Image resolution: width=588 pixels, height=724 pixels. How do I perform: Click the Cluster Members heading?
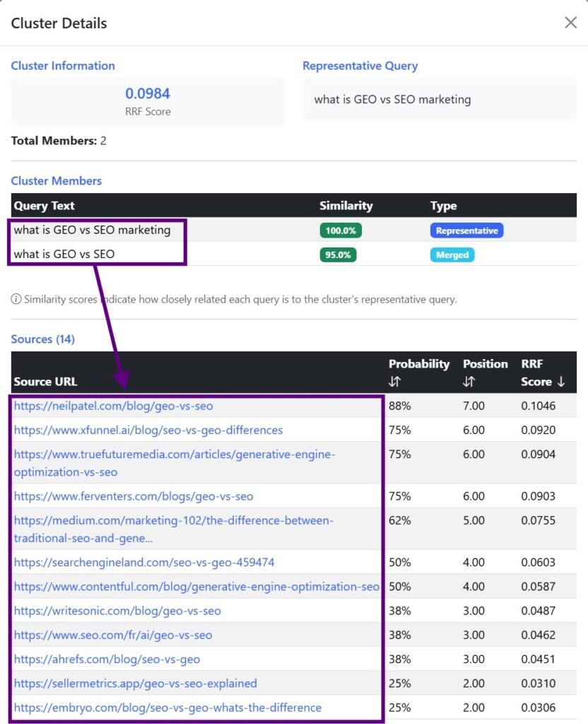click(57, 180)
